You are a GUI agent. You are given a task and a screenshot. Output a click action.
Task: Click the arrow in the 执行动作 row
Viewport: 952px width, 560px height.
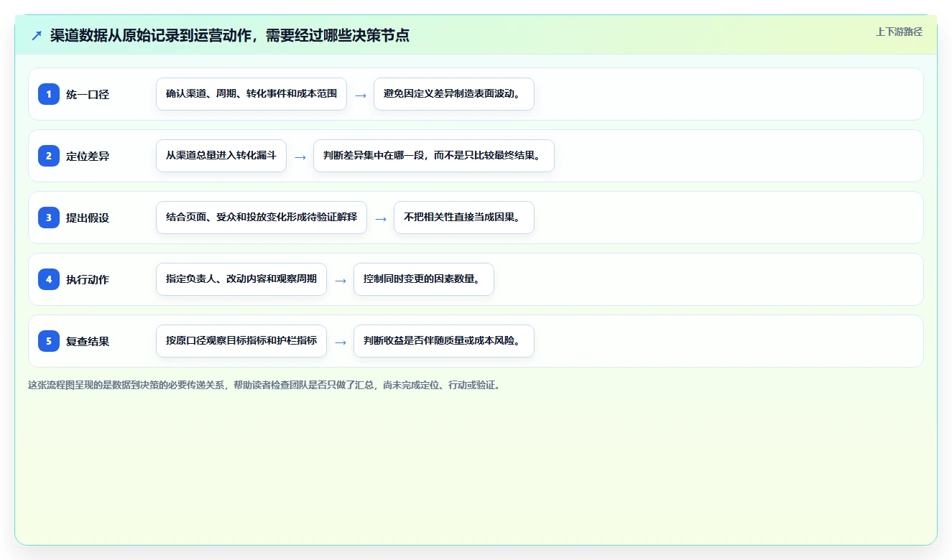341,280
